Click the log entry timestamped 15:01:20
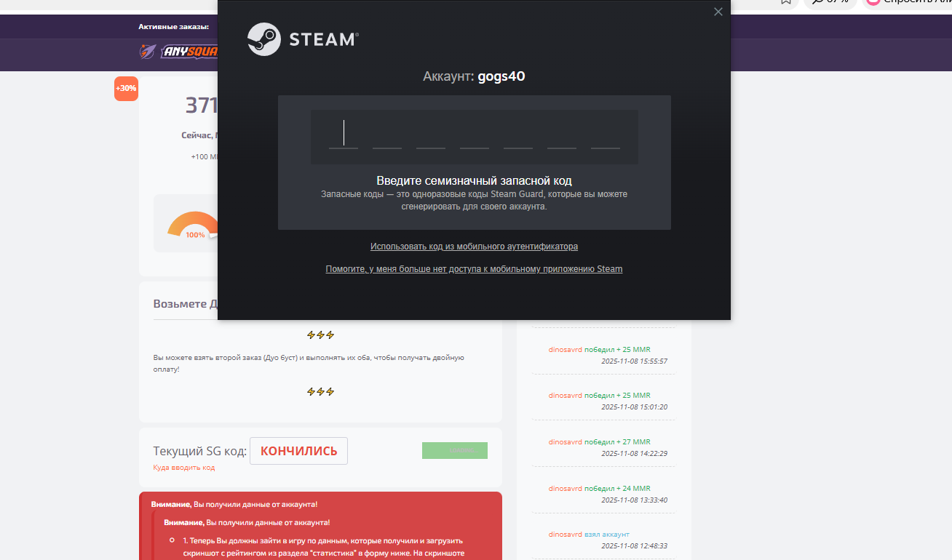The image size is (952, 560). click(x=603, y=401)
